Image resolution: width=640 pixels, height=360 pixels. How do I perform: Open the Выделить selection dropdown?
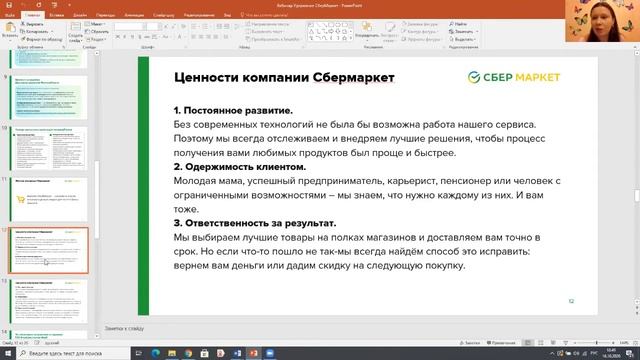point(463,39)
